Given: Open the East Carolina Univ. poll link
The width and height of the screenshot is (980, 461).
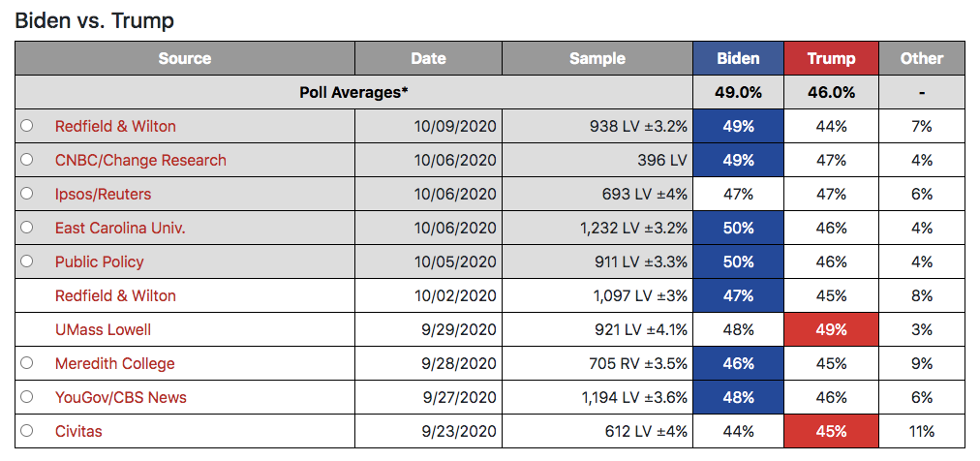Looking at the screenshot, I should tap(120, 228).
